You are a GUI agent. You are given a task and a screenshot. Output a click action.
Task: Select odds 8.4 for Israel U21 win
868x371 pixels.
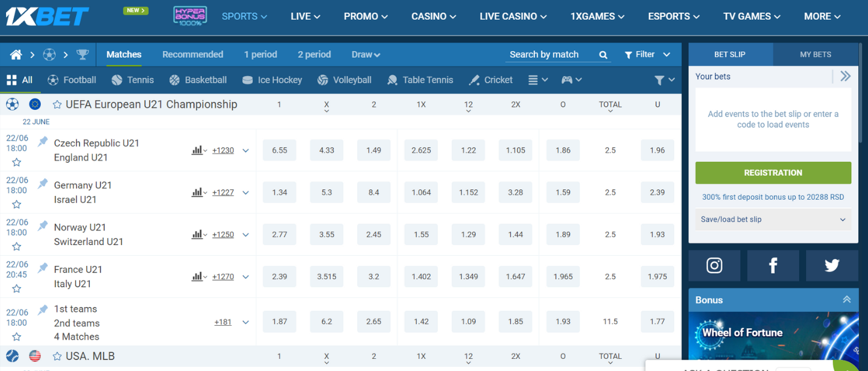point(374,193)
